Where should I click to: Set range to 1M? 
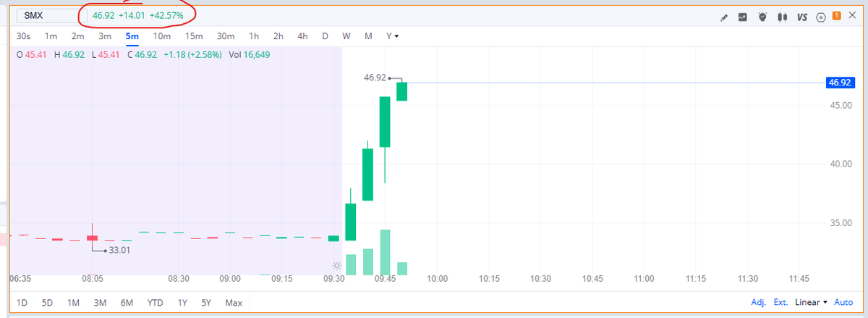point(73,303)
